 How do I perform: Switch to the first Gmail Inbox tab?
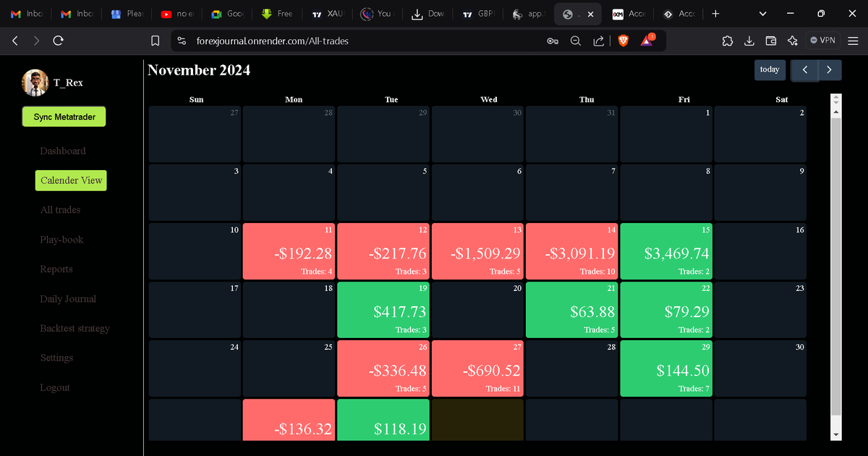pos(27,14)
